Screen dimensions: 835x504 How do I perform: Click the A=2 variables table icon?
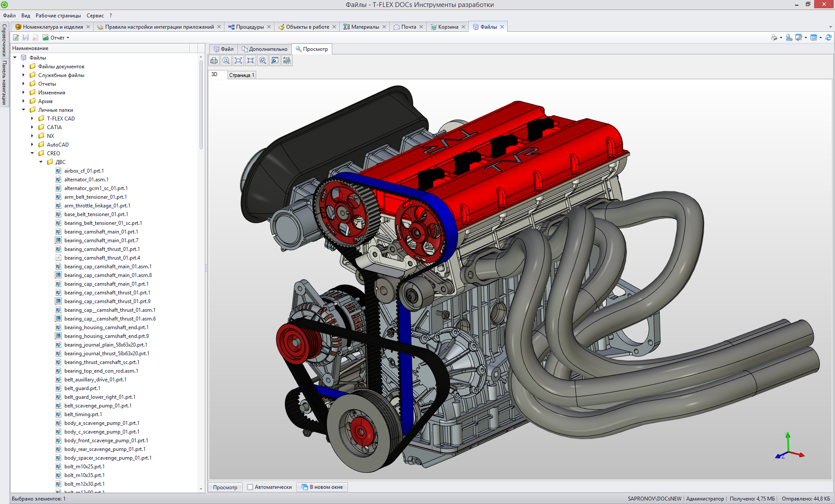pyautogui.click(x=287, y=60)
